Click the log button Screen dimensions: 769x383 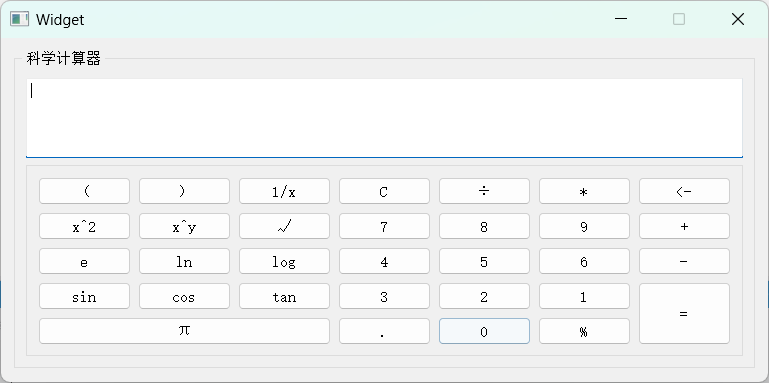[x=284, y=261]
